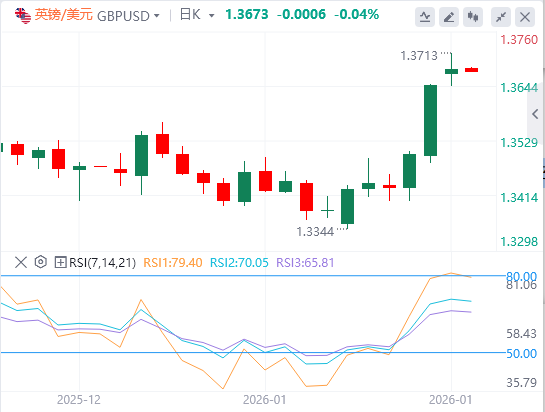Click the 2025-12 date axis marker
545x412 pixels.
[79, 400]
